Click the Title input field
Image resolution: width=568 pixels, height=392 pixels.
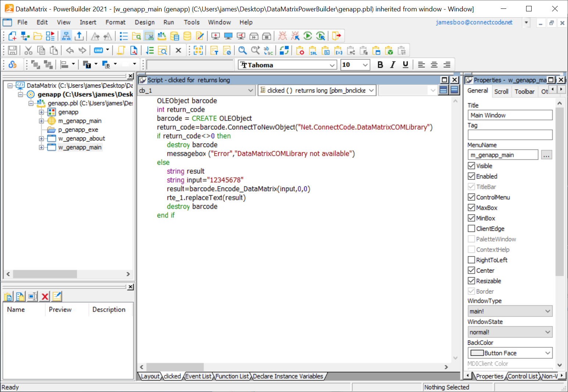pos(510,115)
